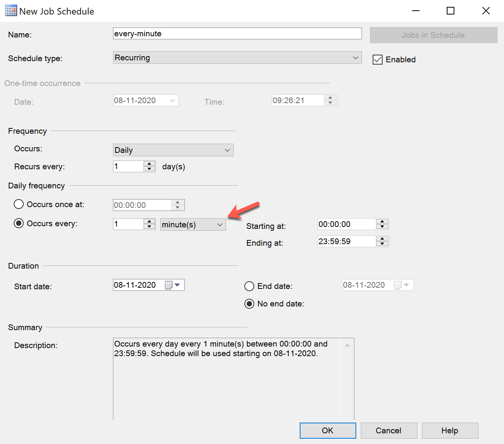Select the End date radio button

[249, 286]
